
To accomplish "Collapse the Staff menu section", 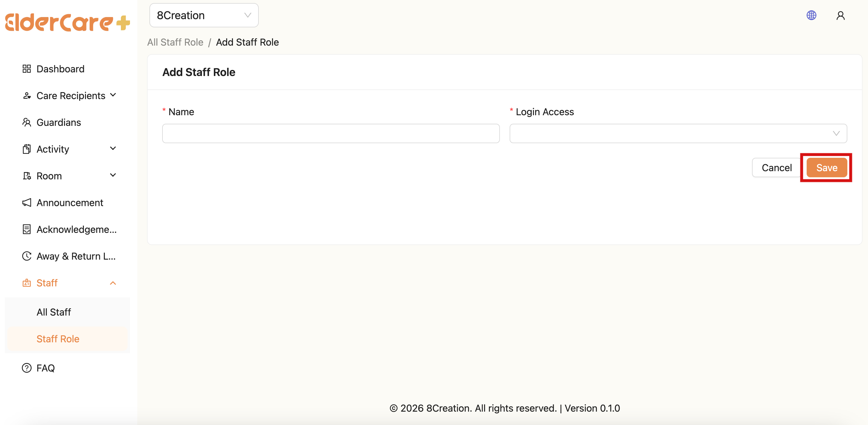I will click(x=113, y=283).
